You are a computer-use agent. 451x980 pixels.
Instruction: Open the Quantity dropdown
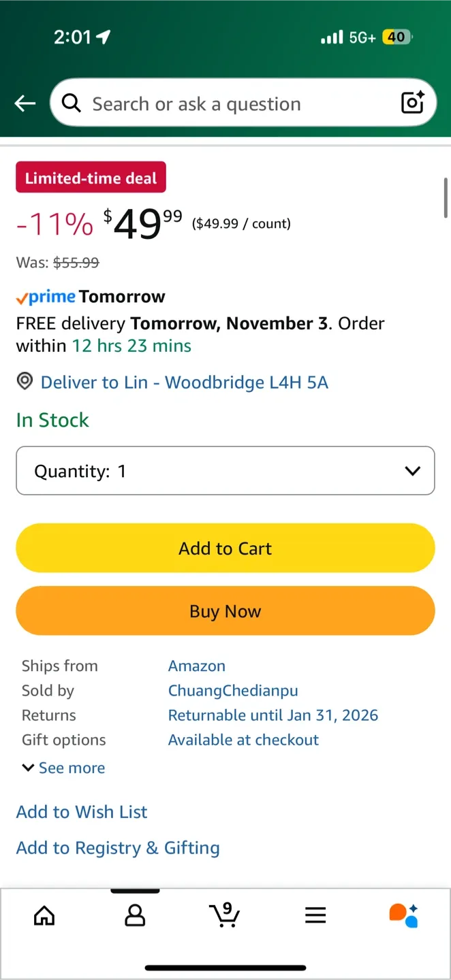(225, 471)
